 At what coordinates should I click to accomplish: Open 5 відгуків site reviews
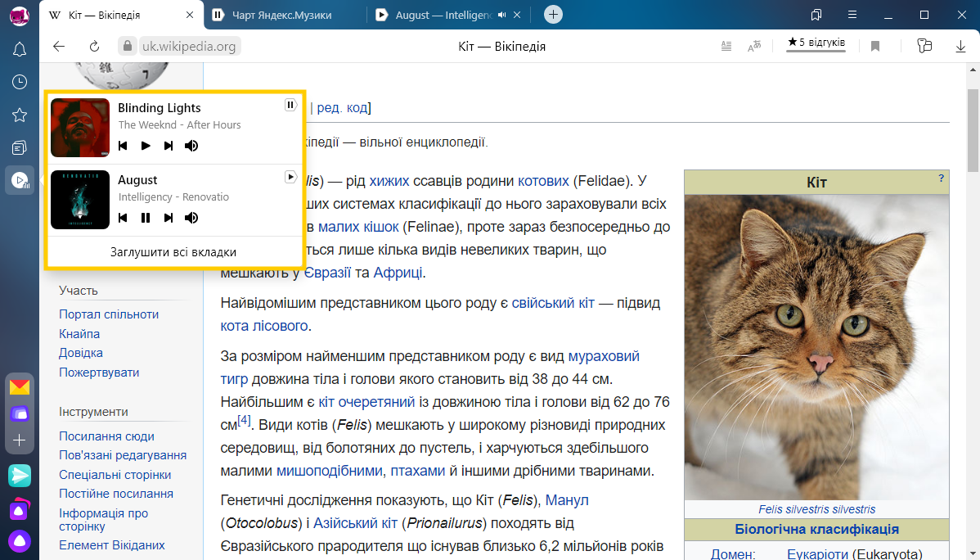click(816, 43)
